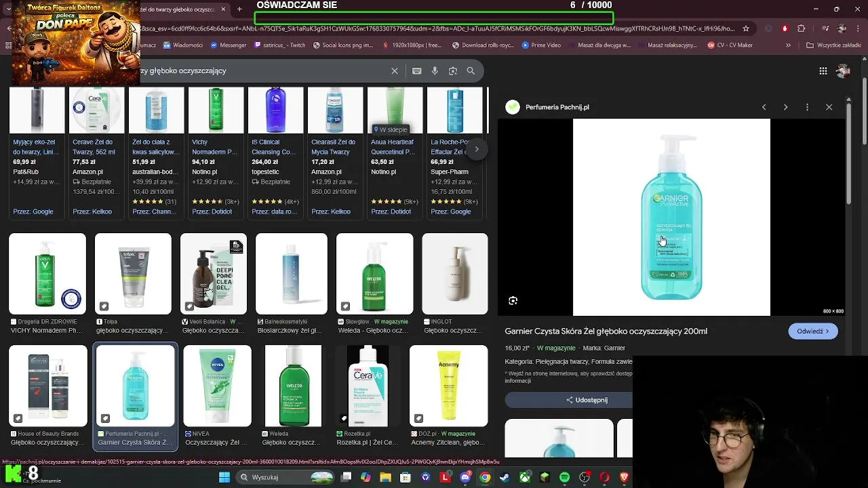Viewport: 868px width, 488px height.
Task: Select the Weleda Głęboko ocz. Slowglow result
Action: 374,274
